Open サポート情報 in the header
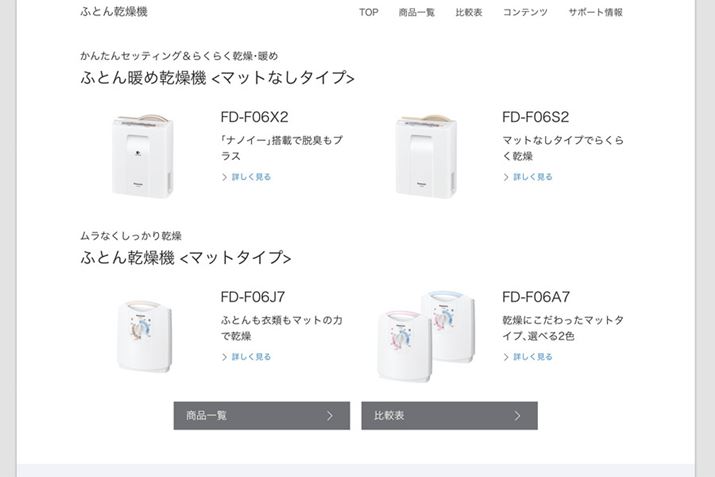The image size is (715, 477). point(595,13)
